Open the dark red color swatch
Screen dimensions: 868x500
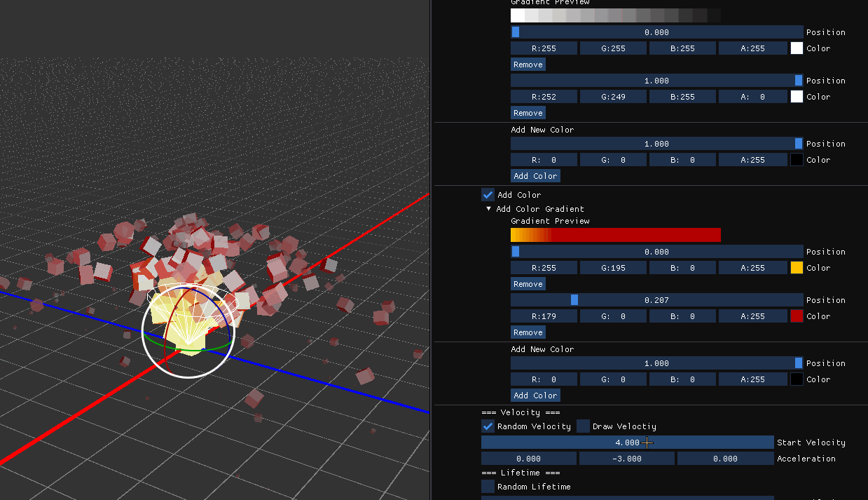797,316
